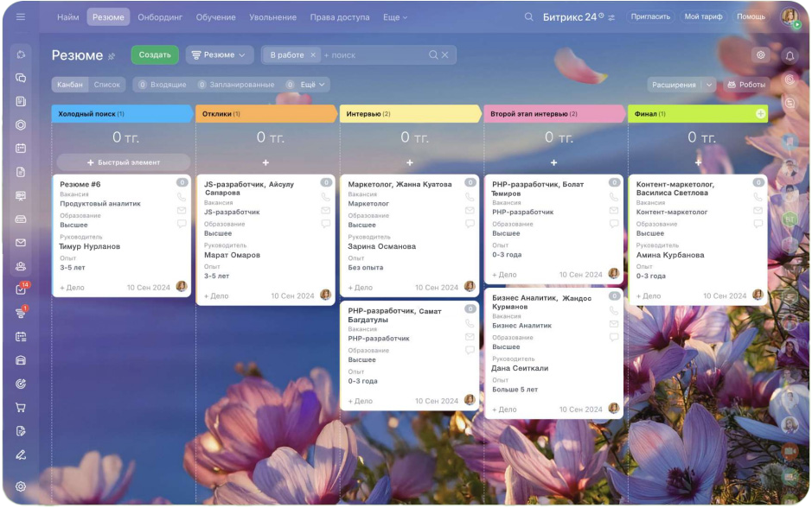Pin the Резюме page title
Viewport: 812px width, 508px height.
point(111,56)
